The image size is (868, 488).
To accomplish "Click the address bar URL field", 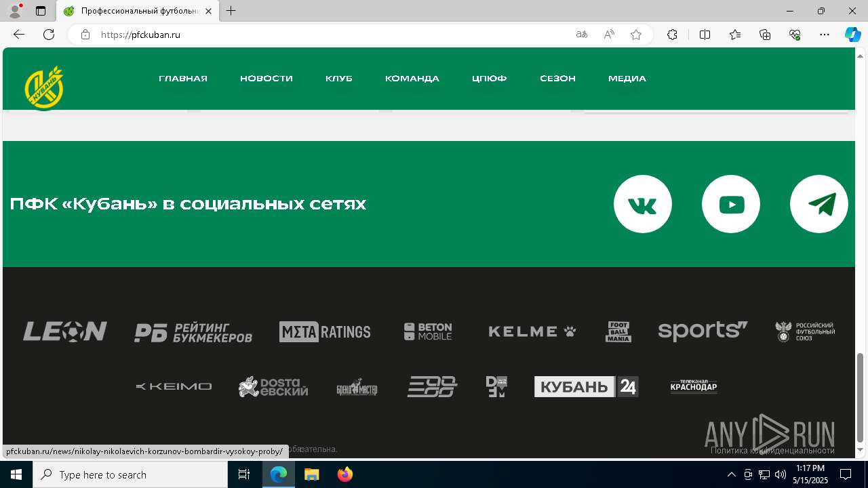I will (332, 35).
